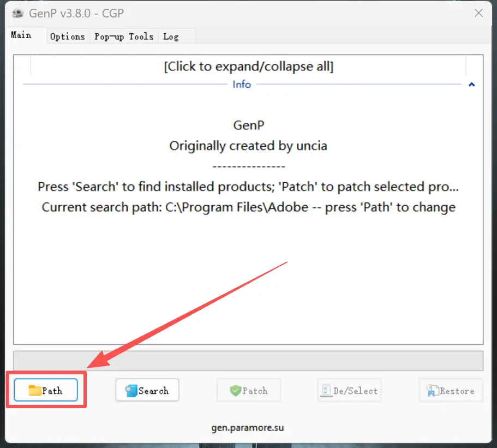
Task: Switch to the Main tab
Action: click(x=21, y=35)
